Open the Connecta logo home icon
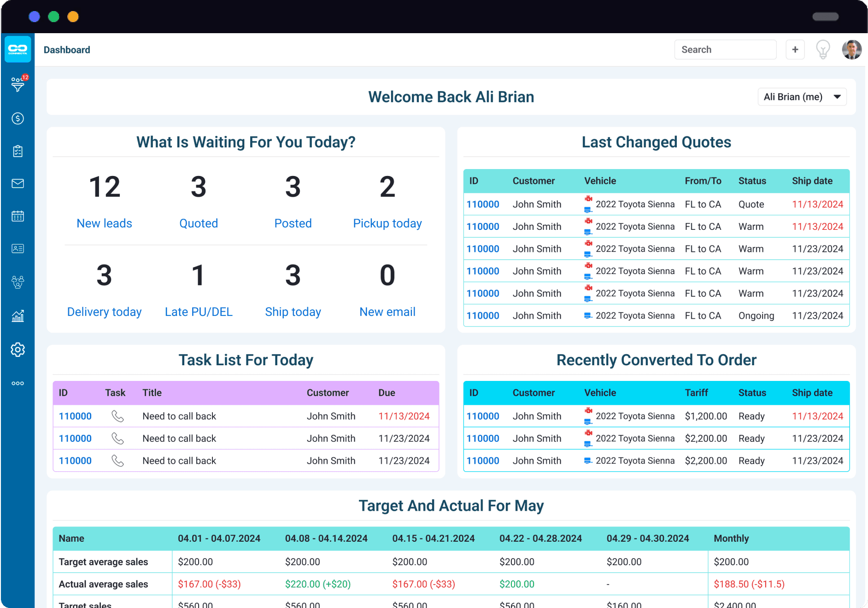 click(x=18, y=49)
